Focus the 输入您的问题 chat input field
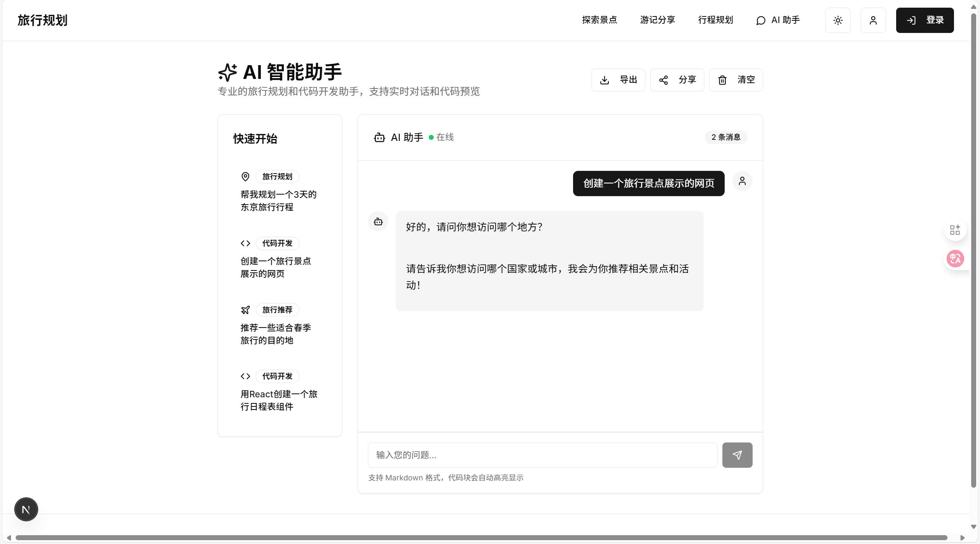980x544 pixels. tap(542, 455)
